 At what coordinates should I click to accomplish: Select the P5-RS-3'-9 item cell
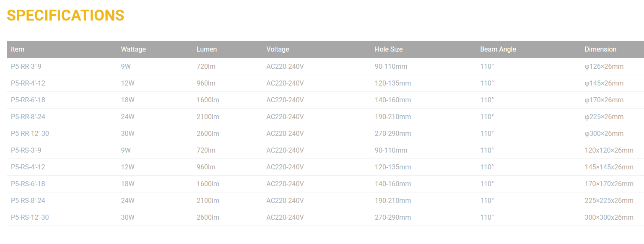(26, 150)
